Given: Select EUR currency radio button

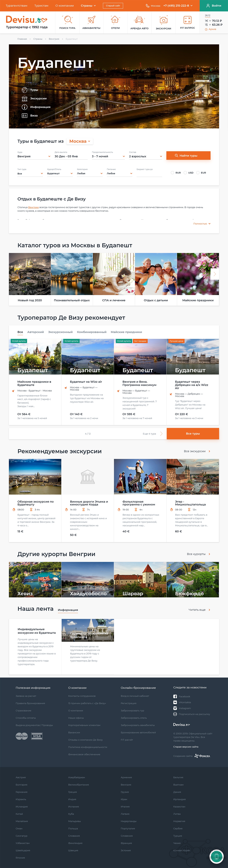Looking at the screenshot, I should [x=198, y=172].
